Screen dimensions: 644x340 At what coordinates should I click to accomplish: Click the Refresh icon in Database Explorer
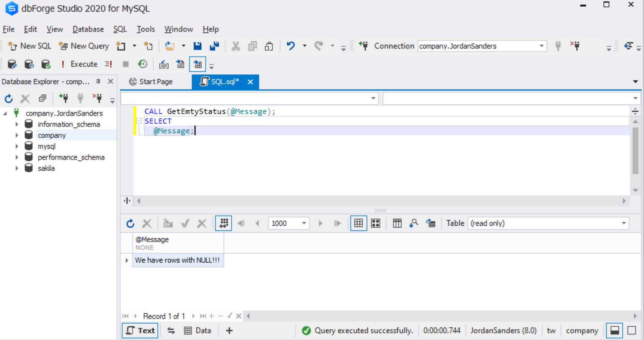8,98
